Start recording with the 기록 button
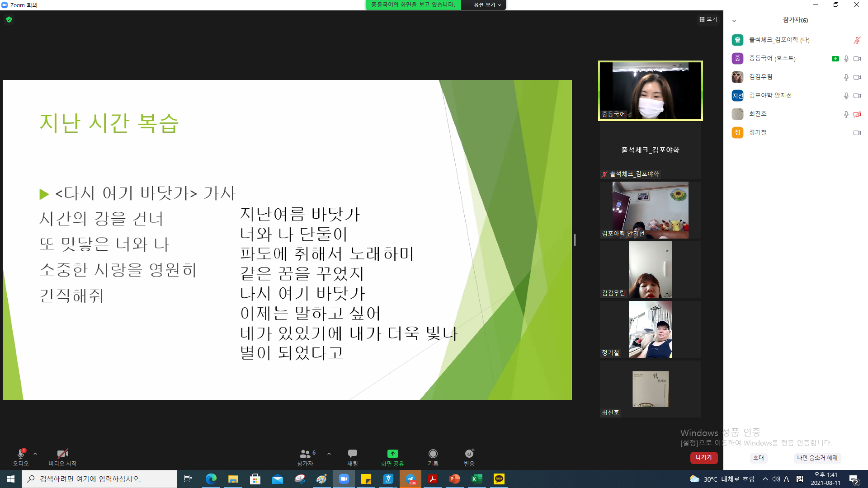The height and width of the screenshot is (488, 868). 433,456
